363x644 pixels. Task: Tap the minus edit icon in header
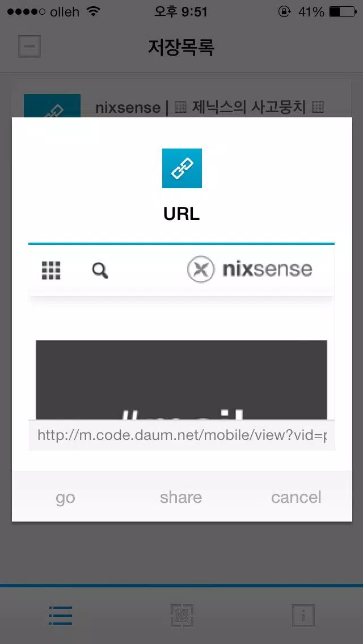point(29,47)
